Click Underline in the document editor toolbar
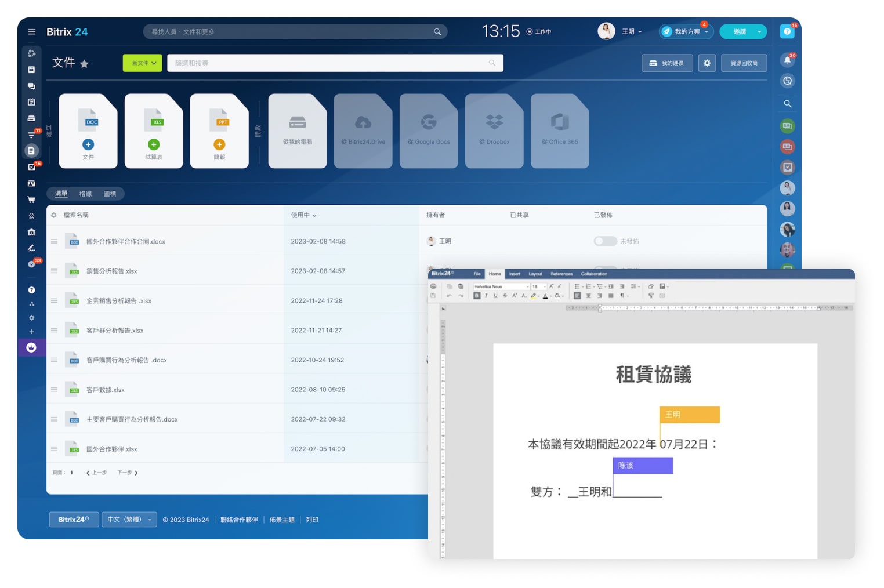This screenshot has width=884, height=588. 495,296
